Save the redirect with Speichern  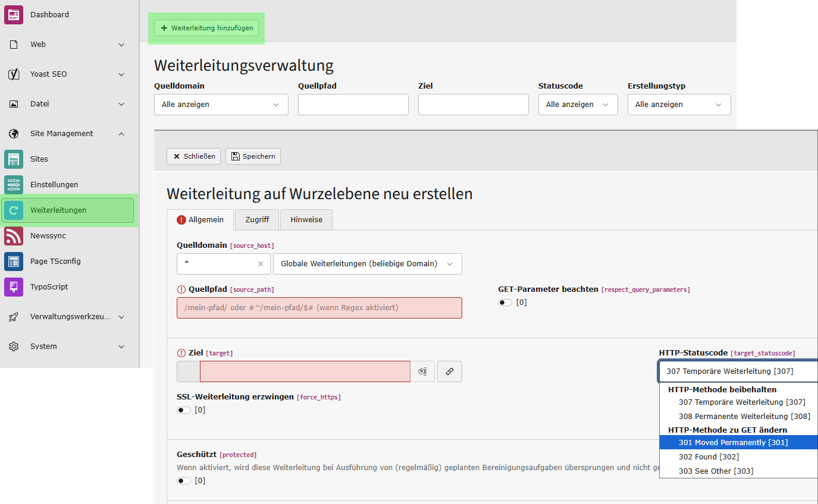[253, 156]
